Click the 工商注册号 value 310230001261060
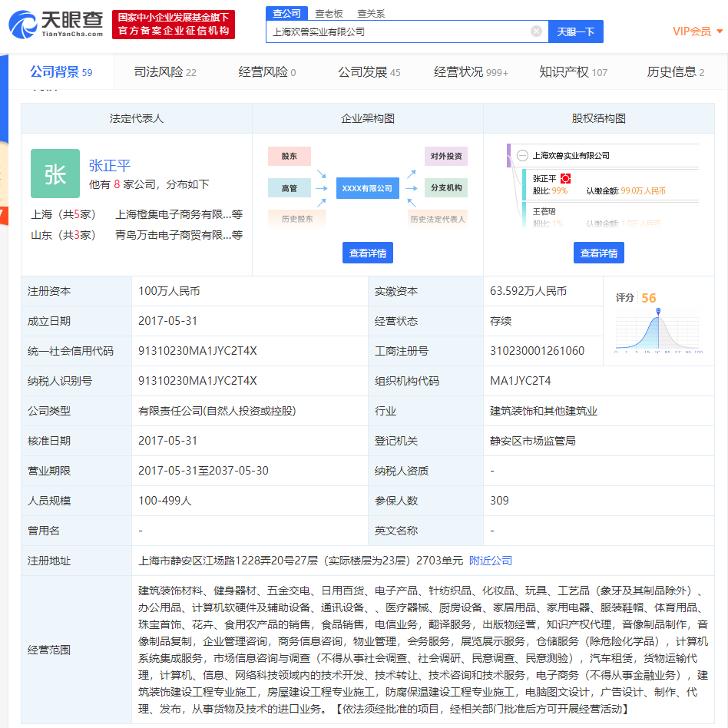The width and height of the screenshot is (728, 728). 537,350
